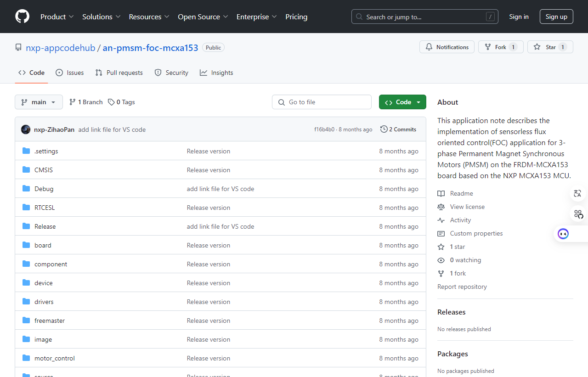The height and width of the screenshot is (377, 588).
Task: Click the fork count badge
Action: coord(513,47)
